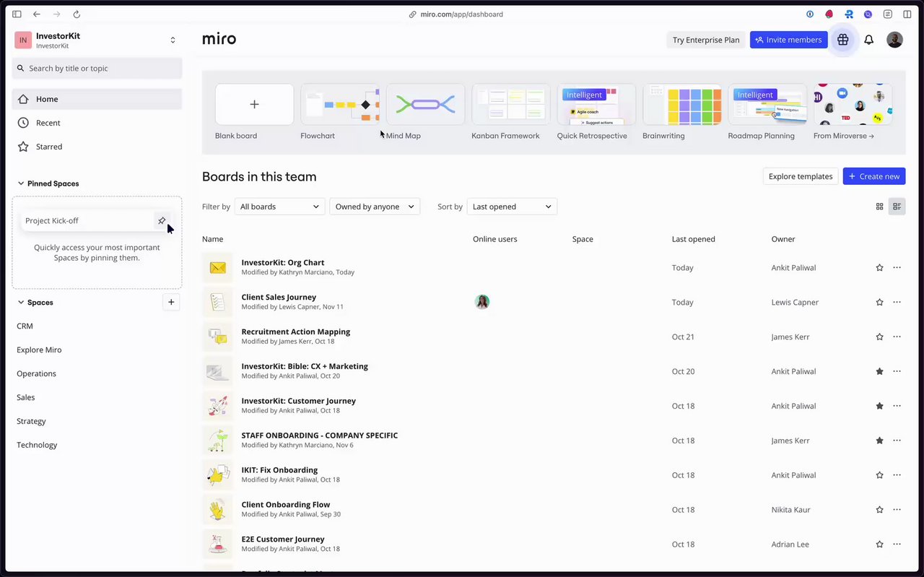Choose the Mind Map template

tap(425, 105)
